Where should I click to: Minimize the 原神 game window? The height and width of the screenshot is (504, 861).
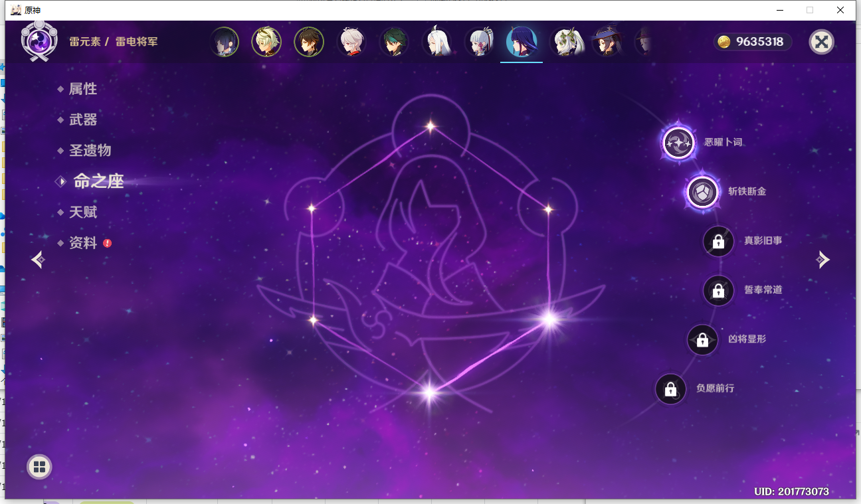pos(779,10)
